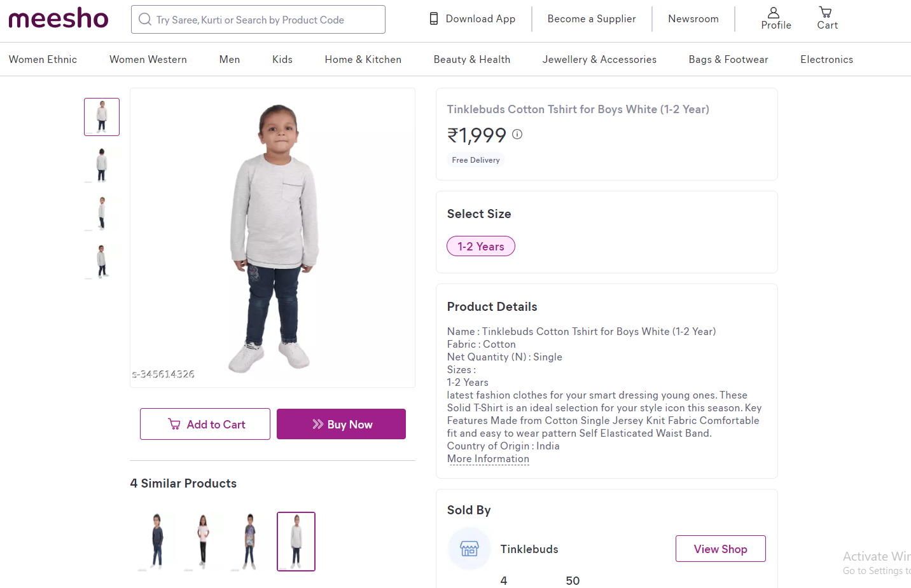Choose the first similar product thumbnail

[156, 541]
